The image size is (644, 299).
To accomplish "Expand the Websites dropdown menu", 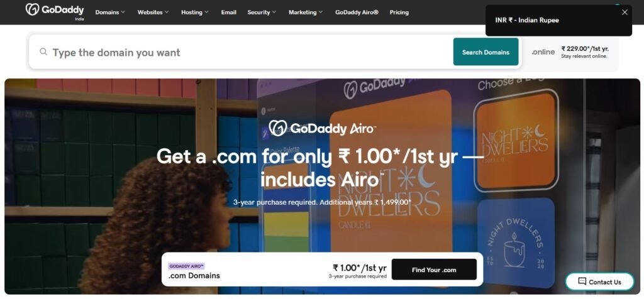I will point(153,13).
